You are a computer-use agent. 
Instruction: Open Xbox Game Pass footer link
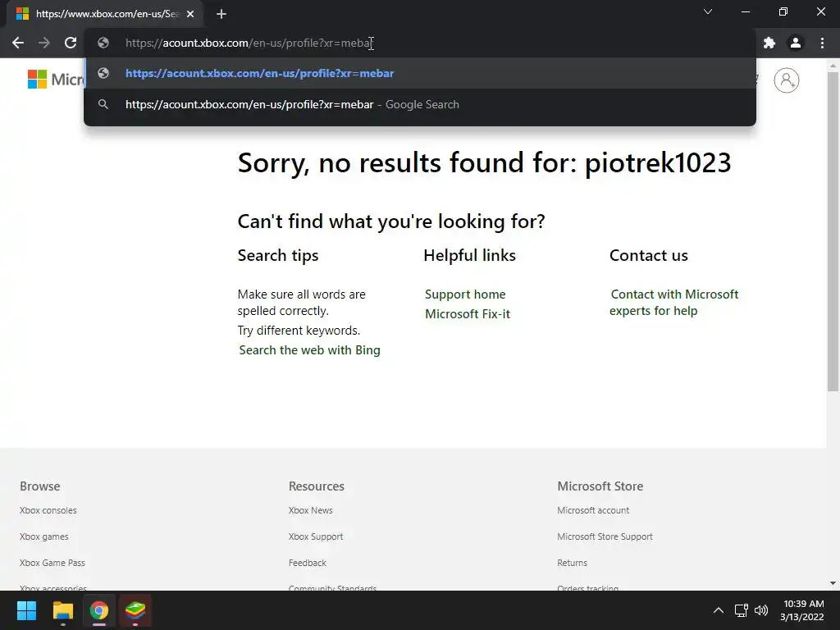pos(52,563)
